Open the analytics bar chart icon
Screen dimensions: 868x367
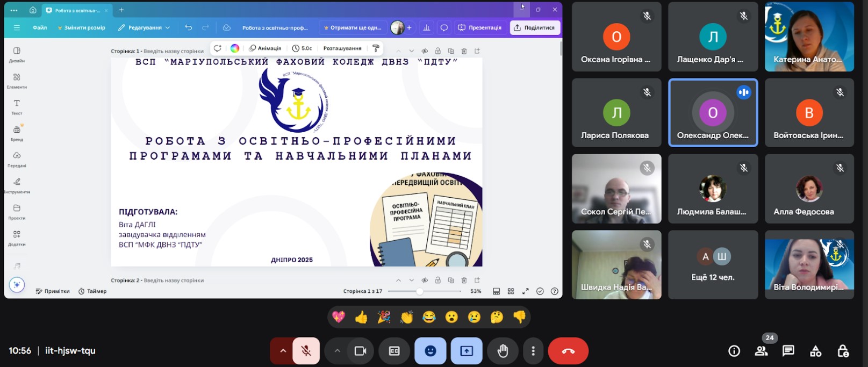tap(427, 27)
